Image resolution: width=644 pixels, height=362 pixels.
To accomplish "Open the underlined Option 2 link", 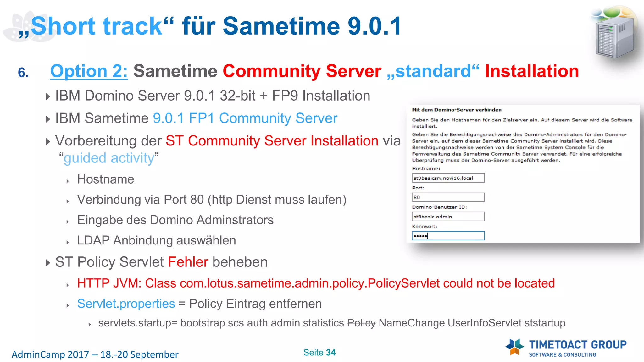I will click(x=89, y=71).
